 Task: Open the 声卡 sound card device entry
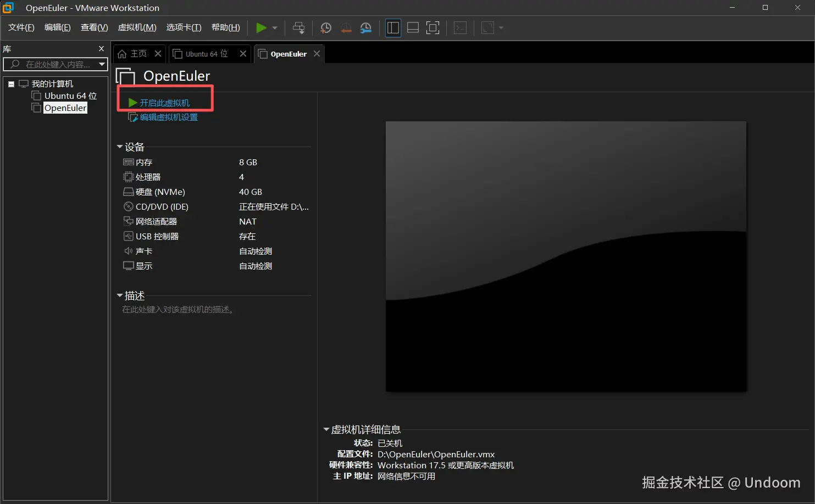click(x=138, y=251)
